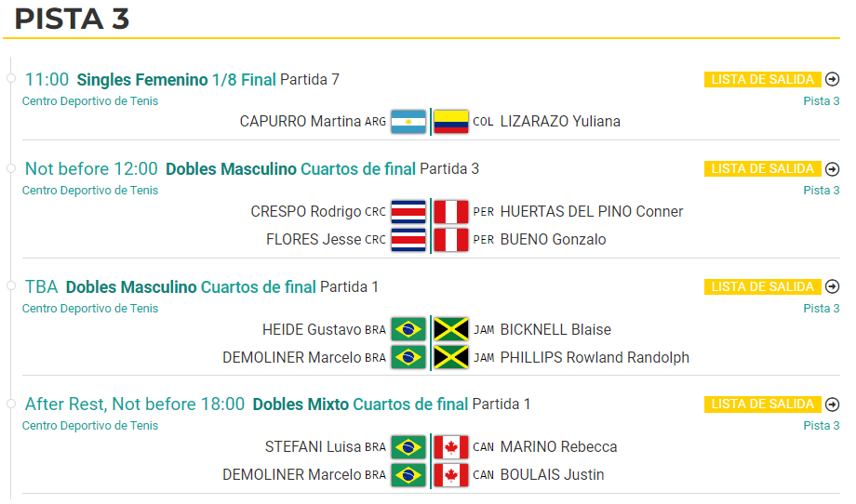Click arrow icon beside 11:00 match Lista de Salida
The height and width of the screenshot is (504, 856).
pyautogui.click(x=832, y=80)
